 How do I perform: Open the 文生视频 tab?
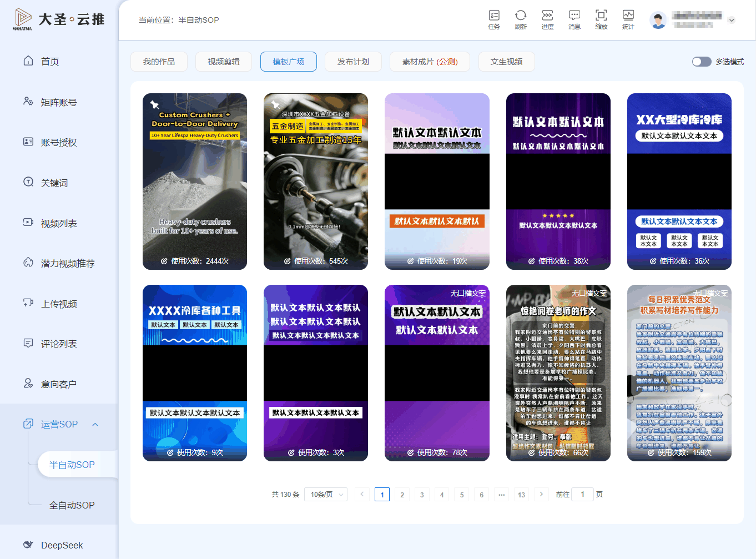click(506, 62)
